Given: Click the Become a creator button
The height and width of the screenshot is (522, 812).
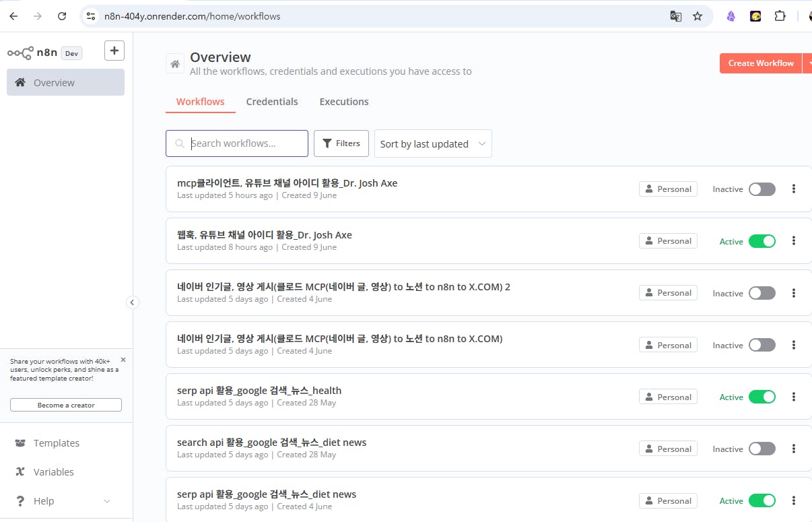Looking at the screenshot, I should [66, 405].
